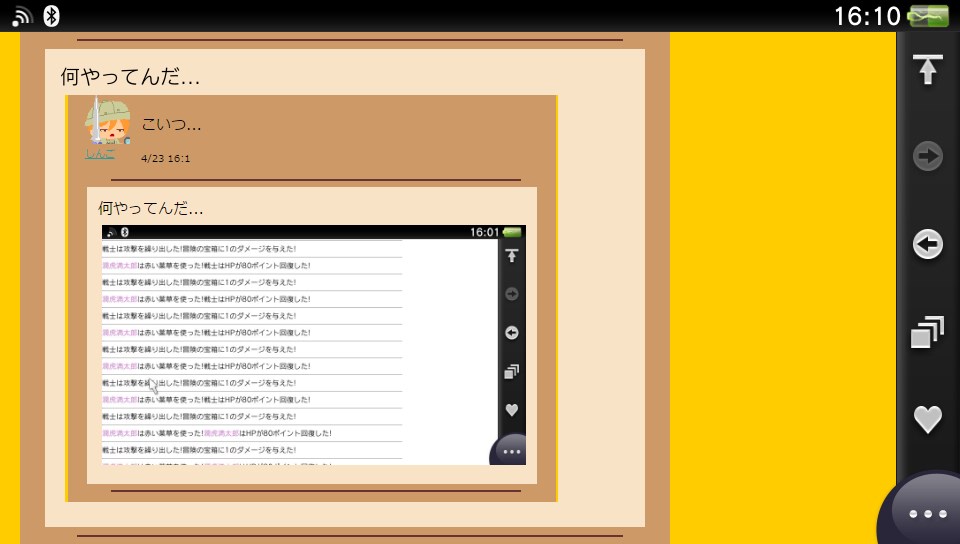
Task: Click the 何やってんだ… heading inside quoted box
Action: pos(151,208)
